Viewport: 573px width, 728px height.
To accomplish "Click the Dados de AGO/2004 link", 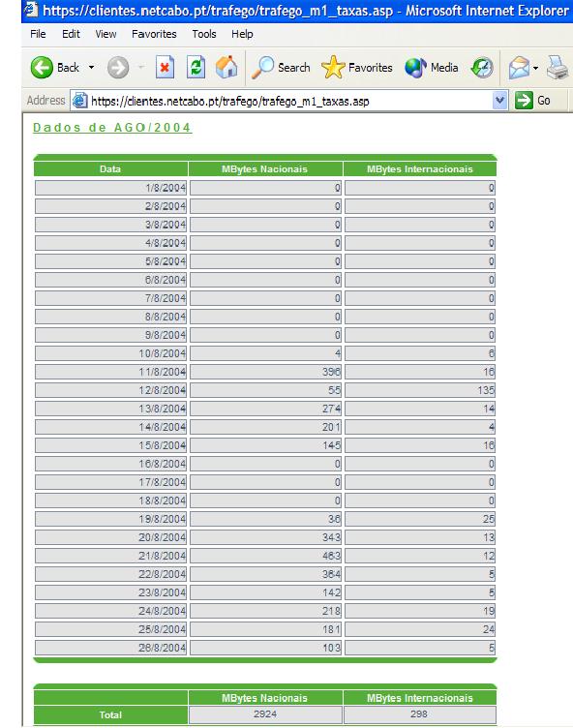I will (112, 128).
